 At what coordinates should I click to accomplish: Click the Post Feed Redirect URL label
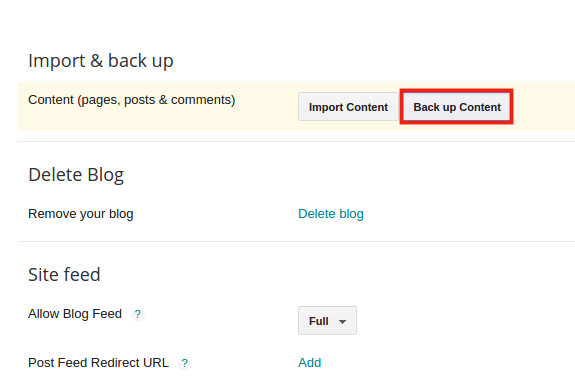coord(98,362)
